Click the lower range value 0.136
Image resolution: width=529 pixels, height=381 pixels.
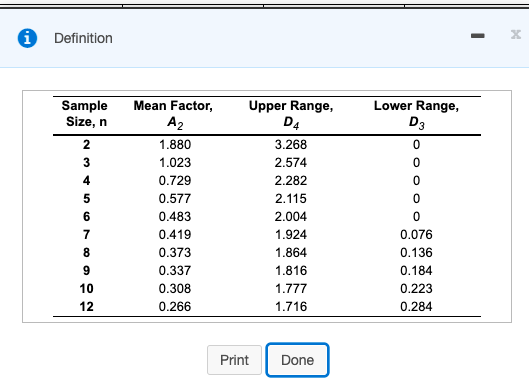point(416,252)
